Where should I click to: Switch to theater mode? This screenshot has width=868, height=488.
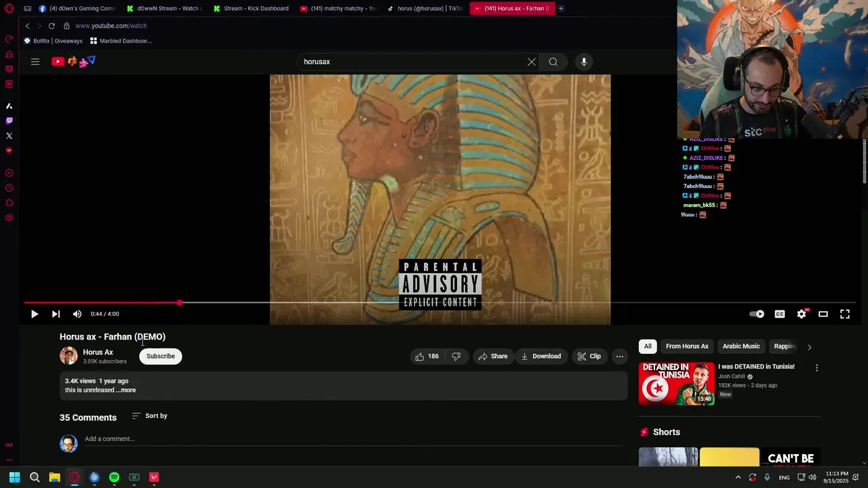[823, 314]
